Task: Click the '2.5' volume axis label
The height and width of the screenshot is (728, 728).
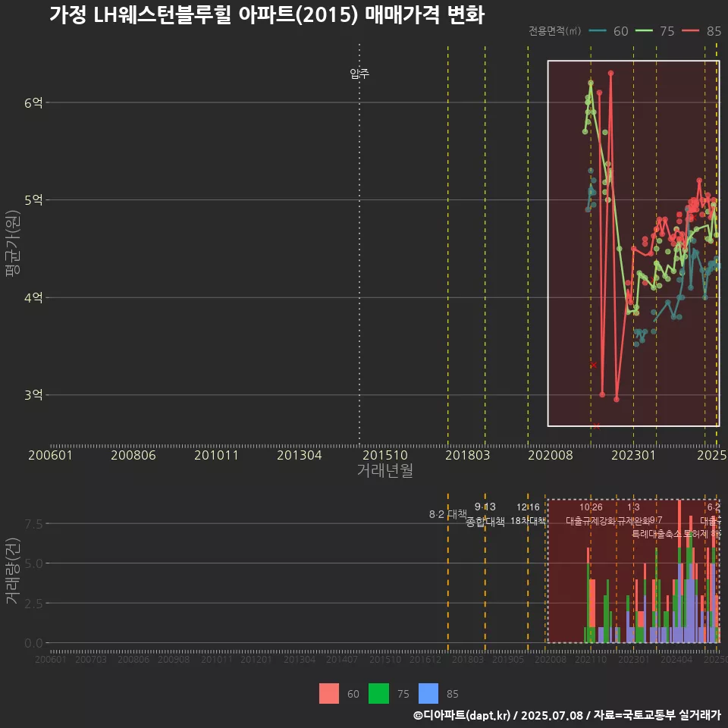Action: (33, 604)
